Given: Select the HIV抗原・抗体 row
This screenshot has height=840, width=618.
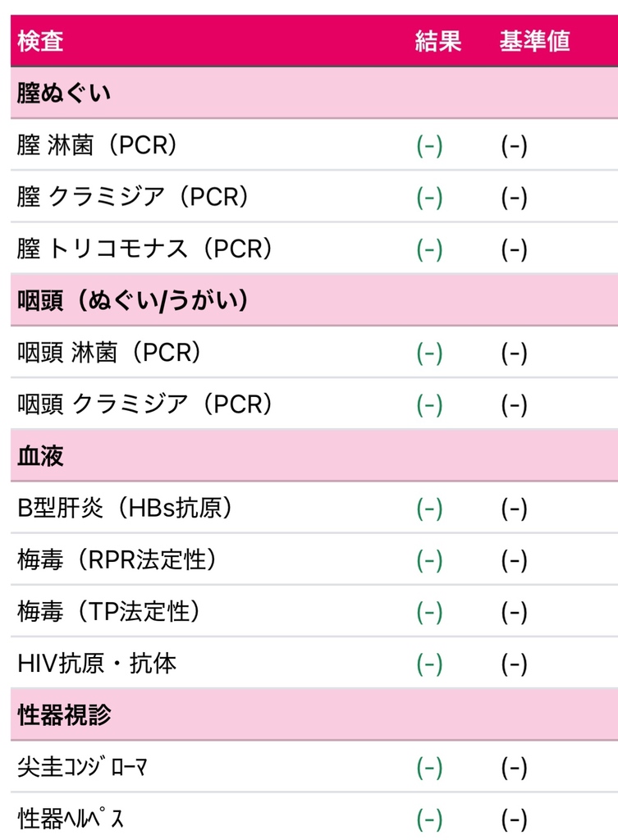Looking at the screenshot, I should click(314, 663).
